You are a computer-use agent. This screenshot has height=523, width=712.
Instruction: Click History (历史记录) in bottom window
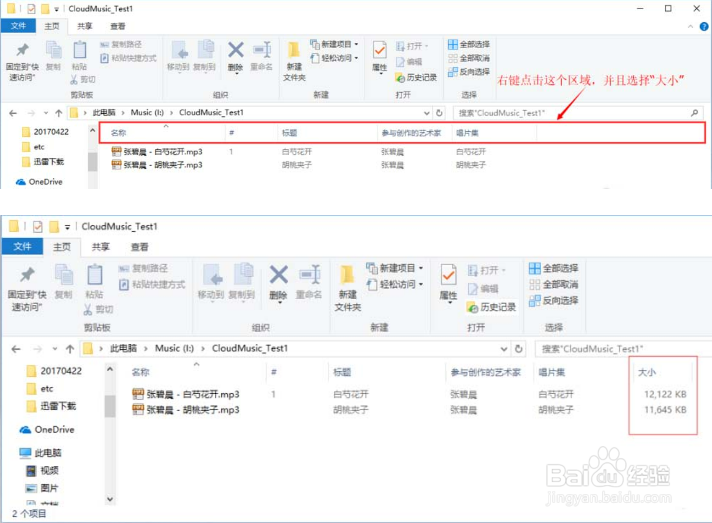(491, 307)
